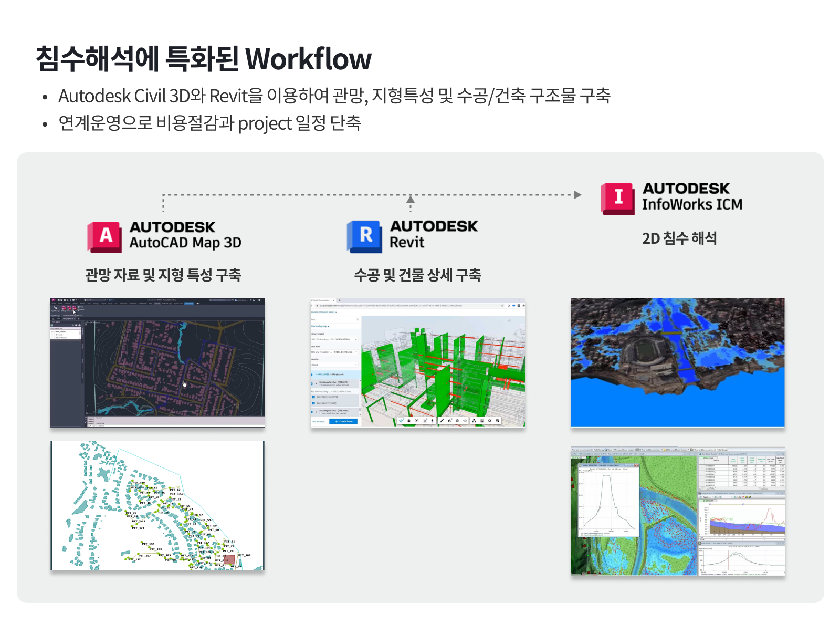840x624 pixels.
Task: Open the Primary model dropdown
Action: click(x=334, y=339)
